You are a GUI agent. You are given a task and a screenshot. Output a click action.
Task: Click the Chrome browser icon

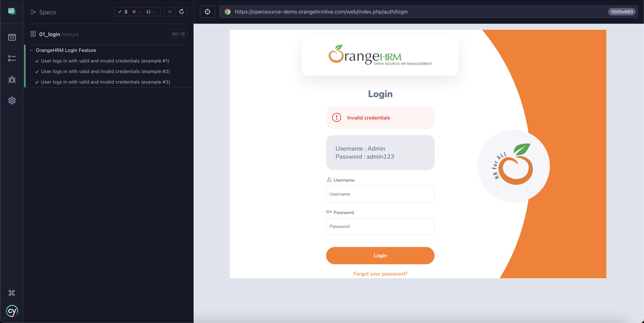point(227,12)
